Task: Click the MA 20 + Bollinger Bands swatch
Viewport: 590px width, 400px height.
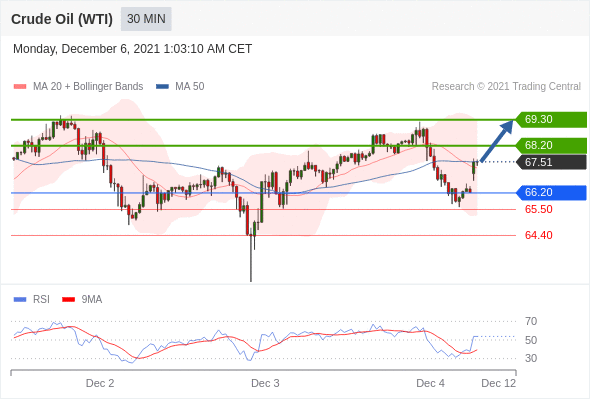Action: pos(20,87)
